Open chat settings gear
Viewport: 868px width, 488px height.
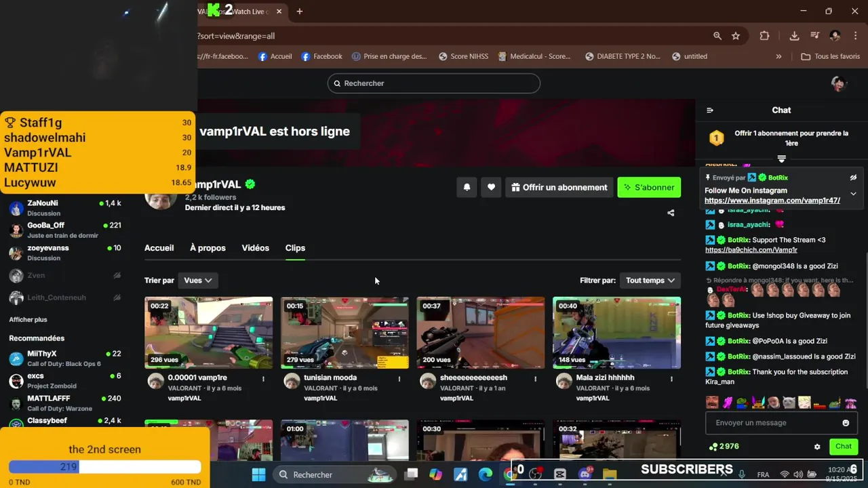click(817, 447)
